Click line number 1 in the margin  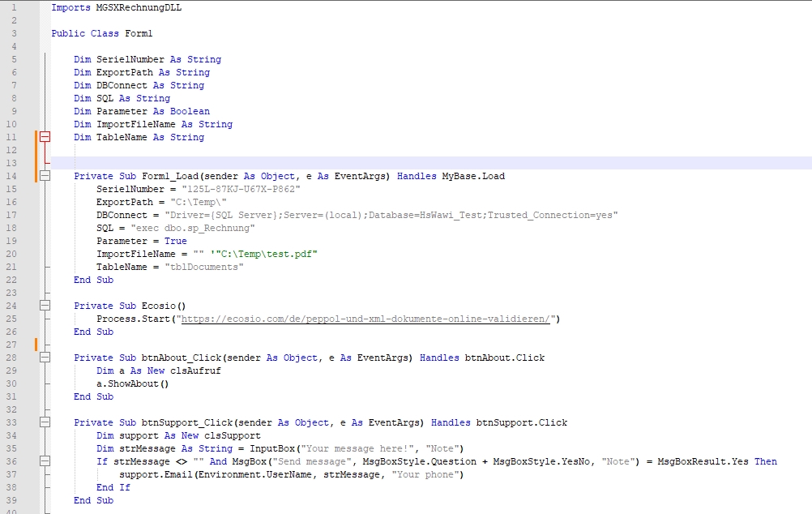14,7
